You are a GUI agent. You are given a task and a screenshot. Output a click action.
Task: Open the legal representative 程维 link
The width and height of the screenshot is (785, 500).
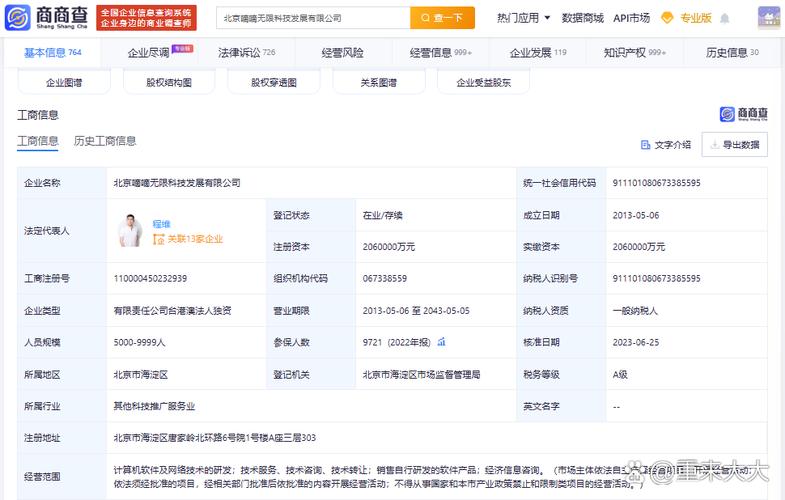point(161,224)
